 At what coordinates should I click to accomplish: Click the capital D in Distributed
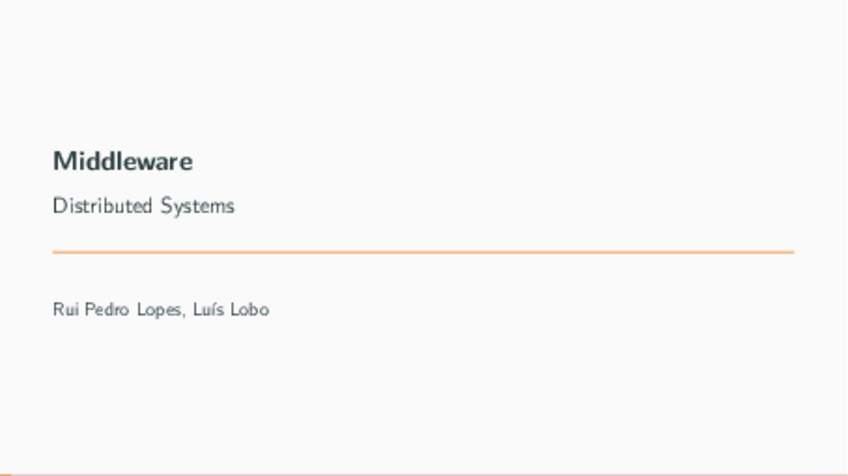[59, 206]
